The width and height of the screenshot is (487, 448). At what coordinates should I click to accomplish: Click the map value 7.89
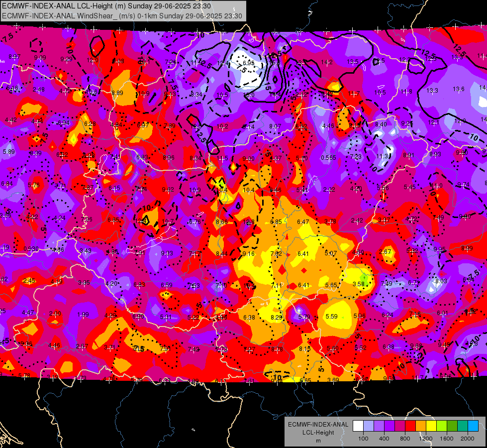170,125
